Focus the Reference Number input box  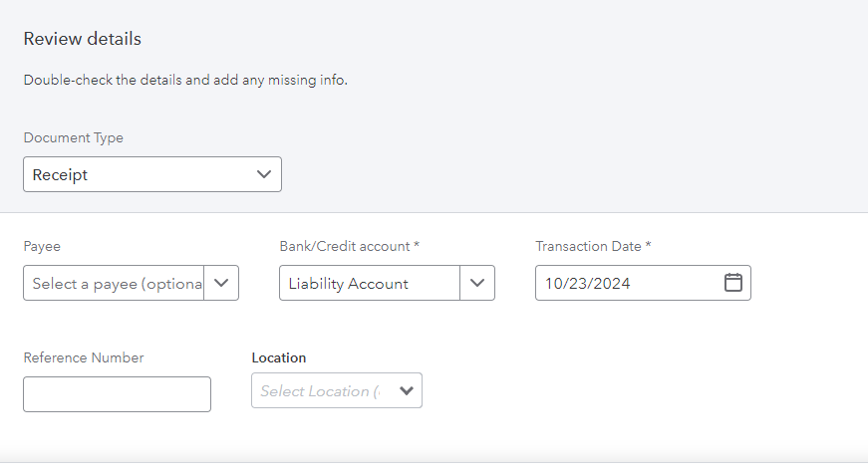(117, 394)
